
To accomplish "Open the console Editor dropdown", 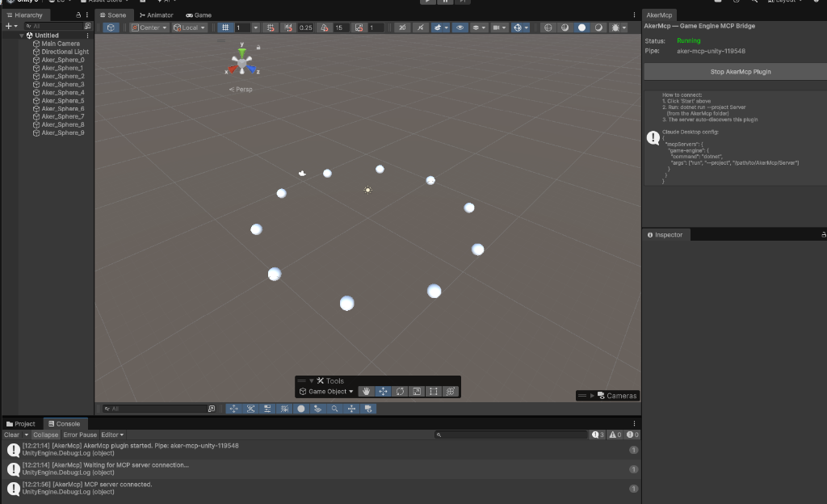I will point(112,435).
